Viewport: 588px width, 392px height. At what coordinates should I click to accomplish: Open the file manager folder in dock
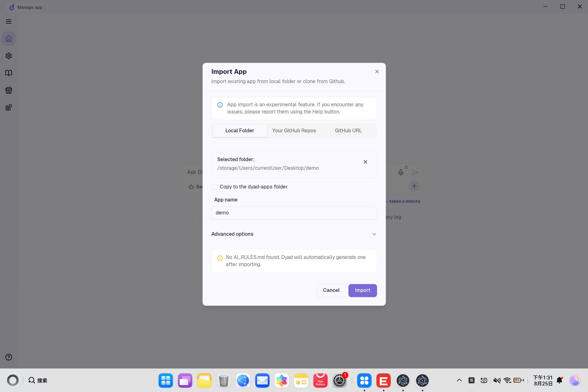(204, 381)
